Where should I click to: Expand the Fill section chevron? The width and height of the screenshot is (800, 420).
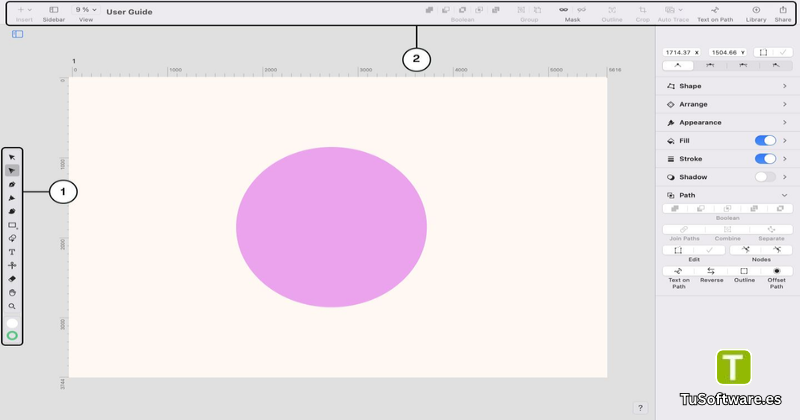[785, 140]
